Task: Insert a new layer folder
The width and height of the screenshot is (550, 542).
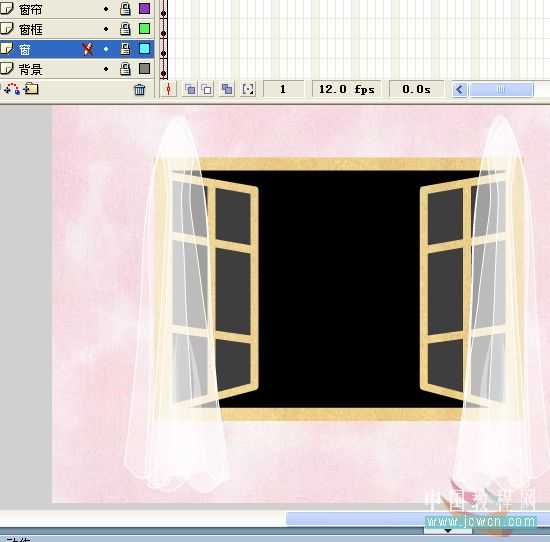Action: [31, 89]
